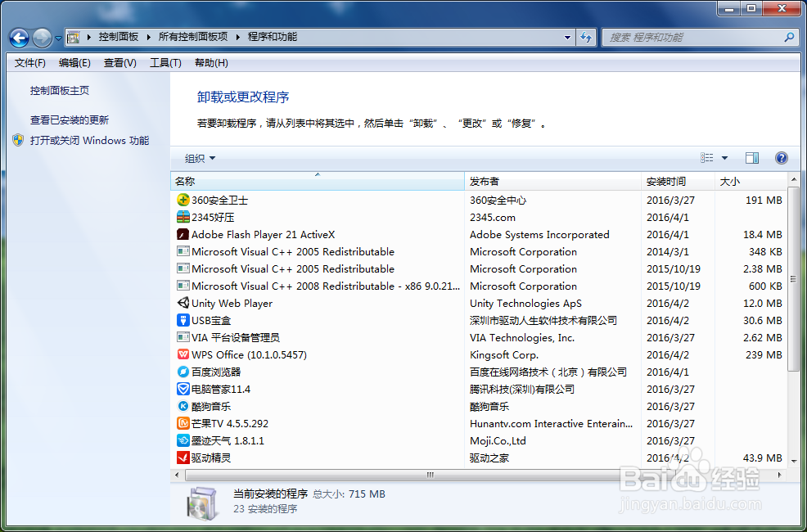The width and height of the screenshot is (807, 532).
Task: Click in the 搜索 程序和功能 search field
Action: 694,37
